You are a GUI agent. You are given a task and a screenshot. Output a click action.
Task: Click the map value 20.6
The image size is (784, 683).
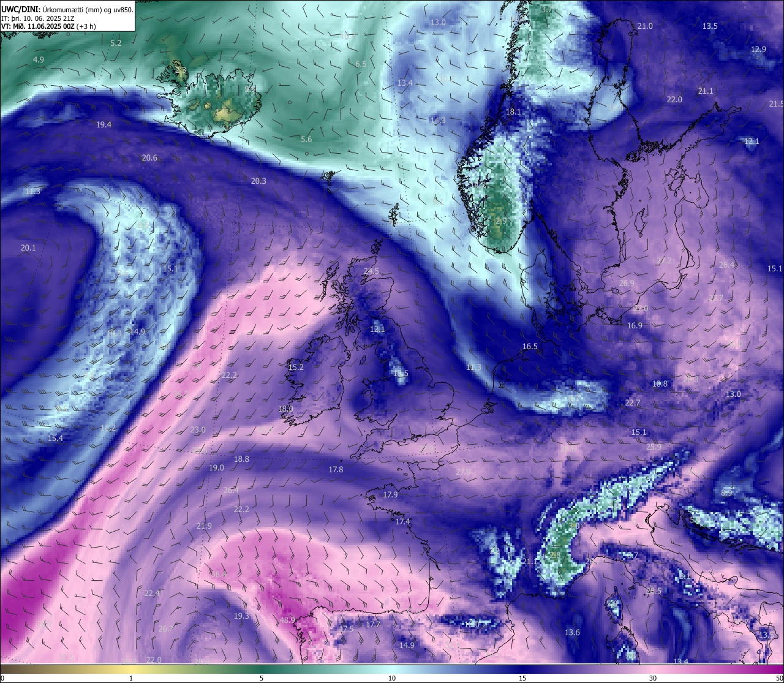pyautogui.click(x=149, y=158)
